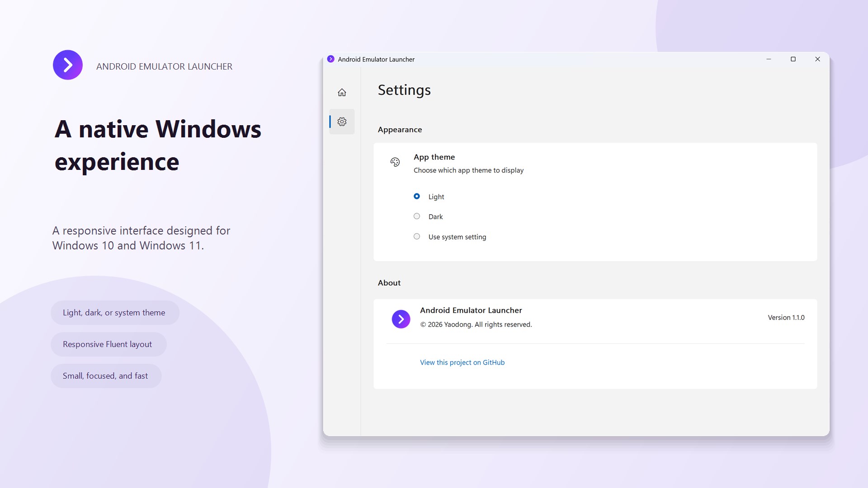Click the launcher logo in the About card
The image size is (868, 488).
pos(401,319)
